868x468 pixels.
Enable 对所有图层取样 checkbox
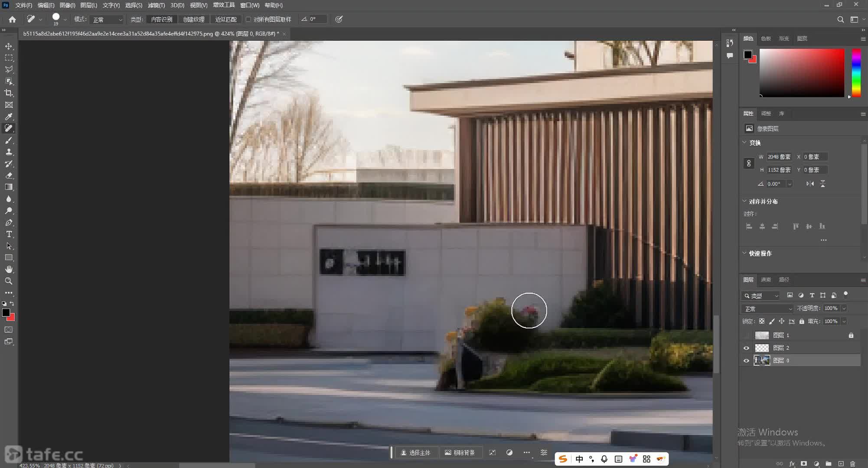(248, 19)
